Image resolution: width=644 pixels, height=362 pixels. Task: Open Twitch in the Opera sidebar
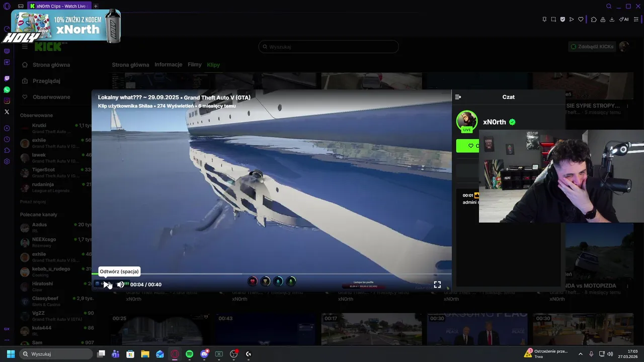coord(7,78)
